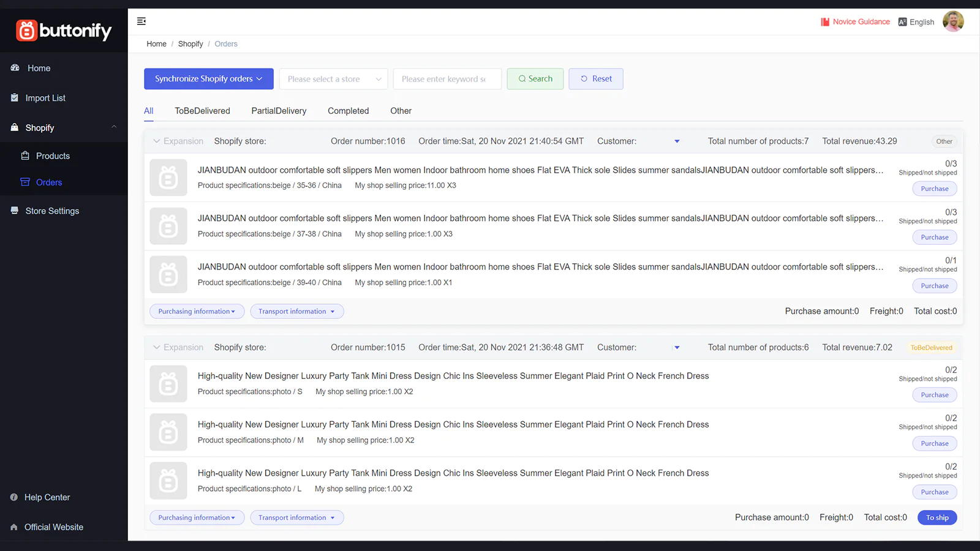Expand Purchasing information for order 1015
The width and height of the screenshot is (980, 551).
[197, 518]
